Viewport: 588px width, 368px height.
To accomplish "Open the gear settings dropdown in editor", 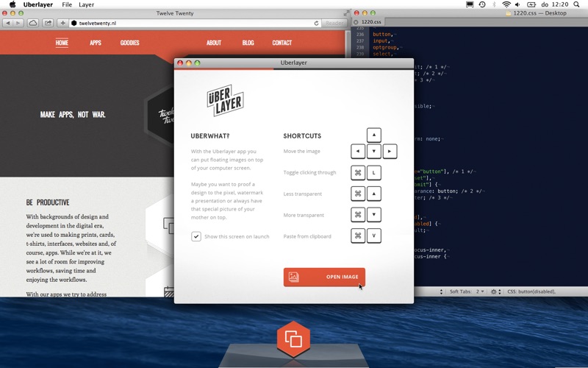I will coord(496,291).
